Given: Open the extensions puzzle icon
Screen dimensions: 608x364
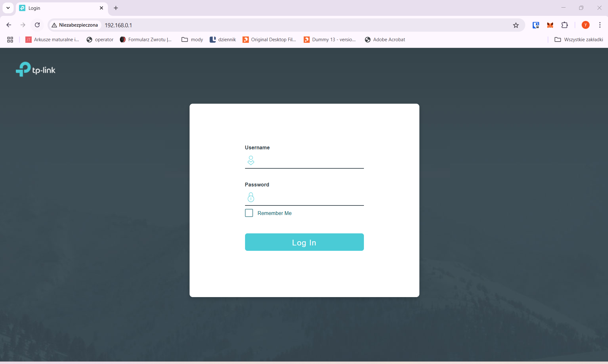Looking at the screenshot, I should point(565,25).
